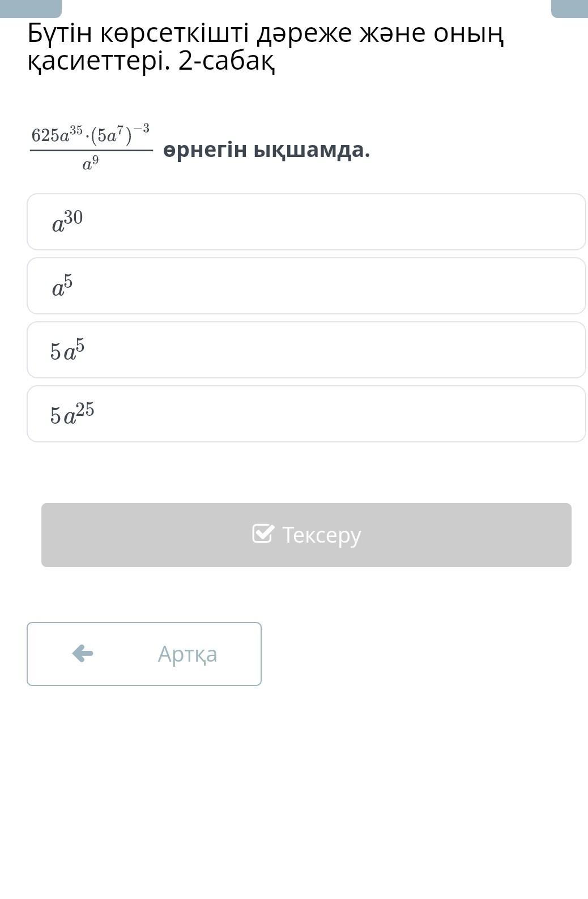Click math text 5a²⁵ inside last option
Image resolution: width=588 pixels, height=899 pixels.
(72, 414)
